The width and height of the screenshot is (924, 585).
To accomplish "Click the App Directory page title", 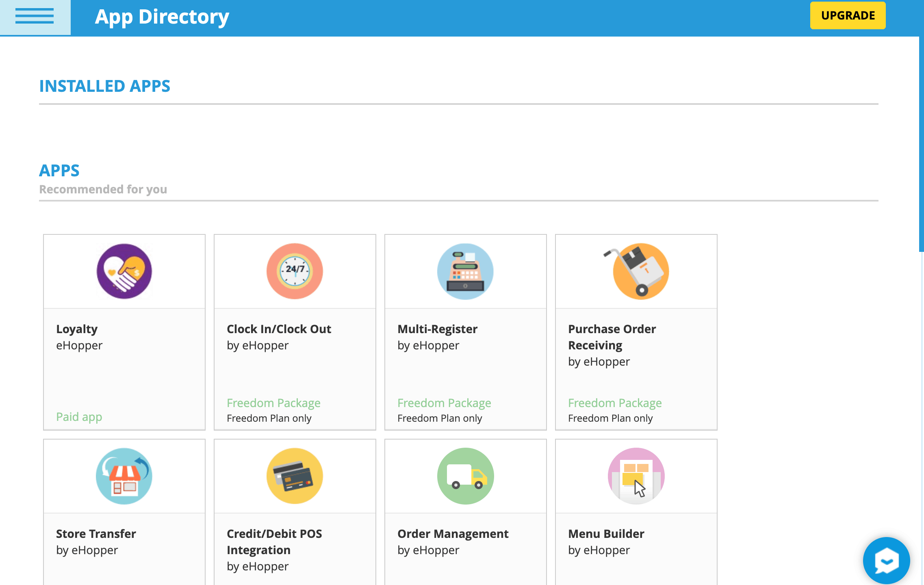I will pyautogui.click(x=162, y=17).
